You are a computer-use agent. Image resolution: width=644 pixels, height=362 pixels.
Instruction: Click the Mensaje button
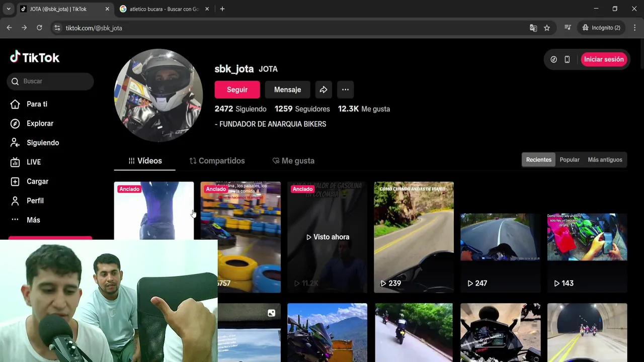287,89
